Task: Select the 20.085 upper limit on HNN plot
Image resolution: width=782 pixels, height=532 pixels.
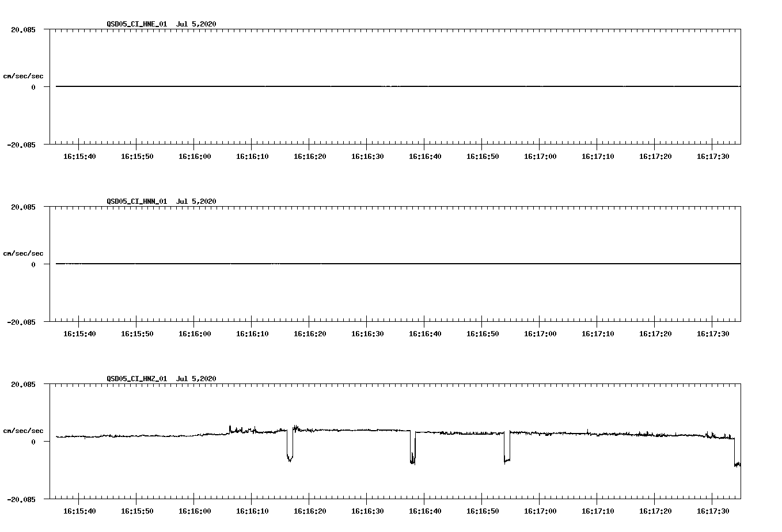Action: point(23,207)
